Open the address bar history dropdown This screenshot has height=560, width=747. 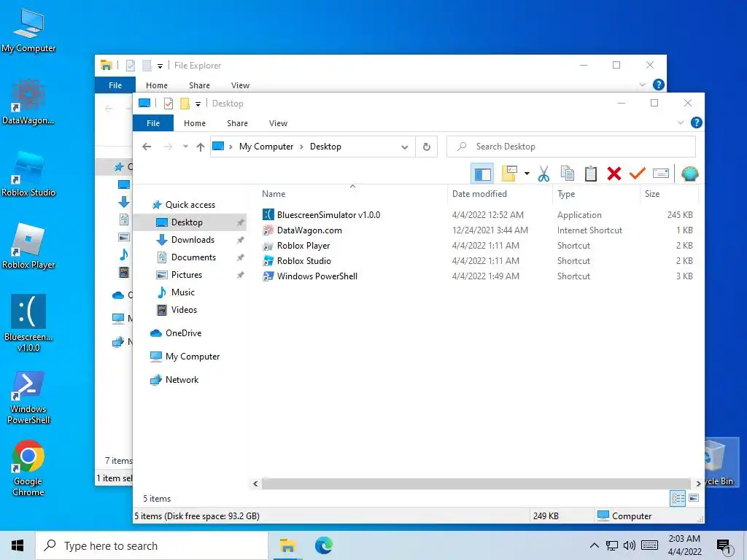click(404, 147)
